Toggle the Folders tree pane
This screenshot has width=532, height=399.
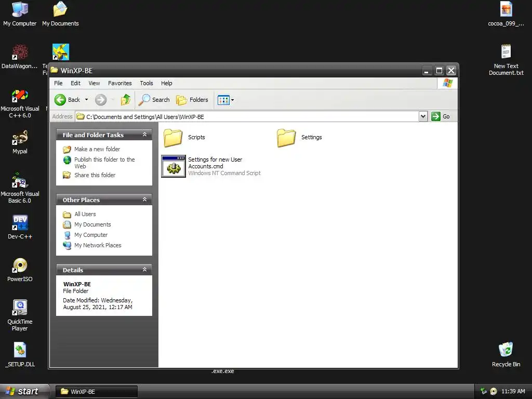[192, 100]
